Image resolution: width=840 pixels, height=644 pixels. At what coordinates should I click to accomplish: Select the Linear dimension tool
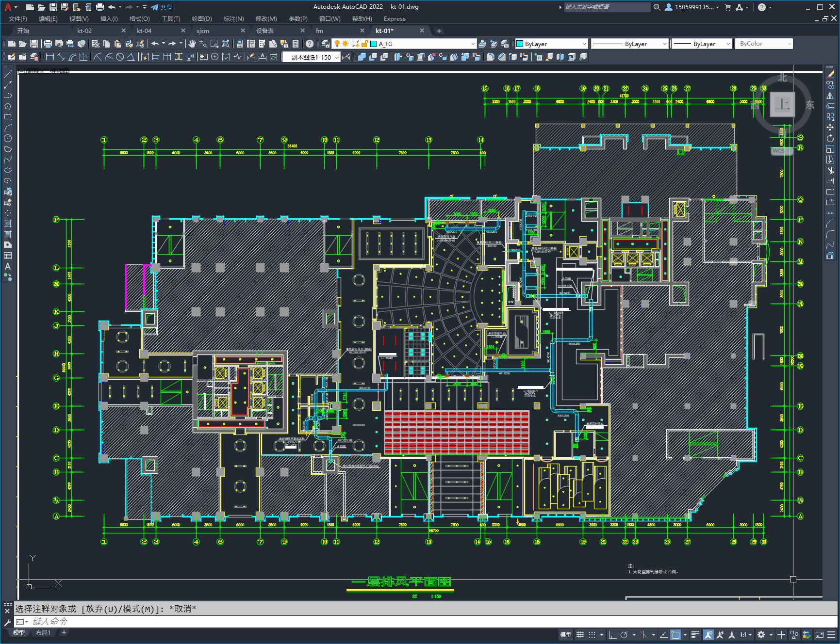(x=49, y=57)
